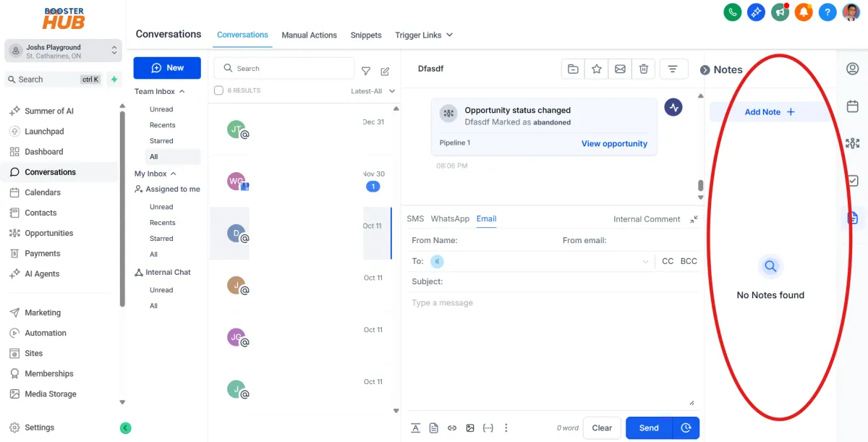Click the Send button
Screen dimensions: 868x442
(x=649, y=428)
